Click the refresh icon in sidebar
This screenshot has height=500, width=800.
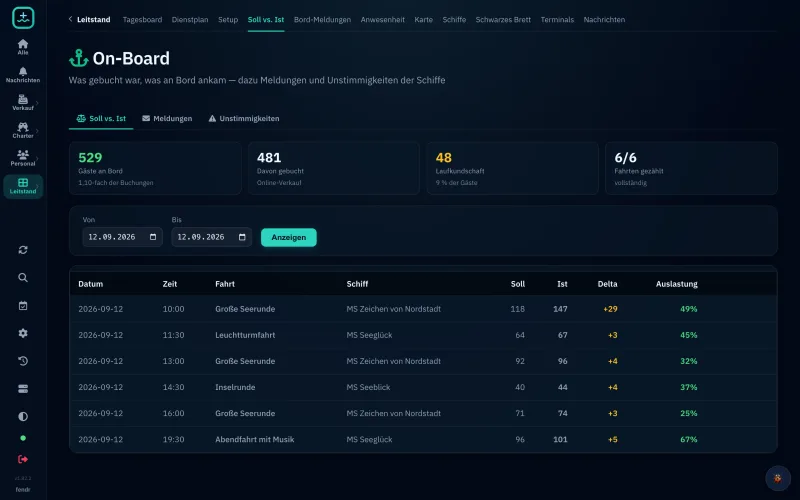point(23,250)
